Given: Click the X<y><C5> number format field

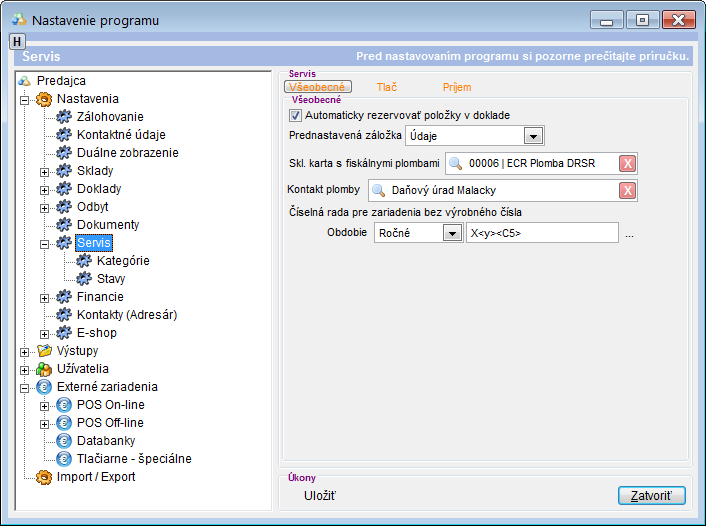Looking at the screenshot, I should [x=541, y=233].
